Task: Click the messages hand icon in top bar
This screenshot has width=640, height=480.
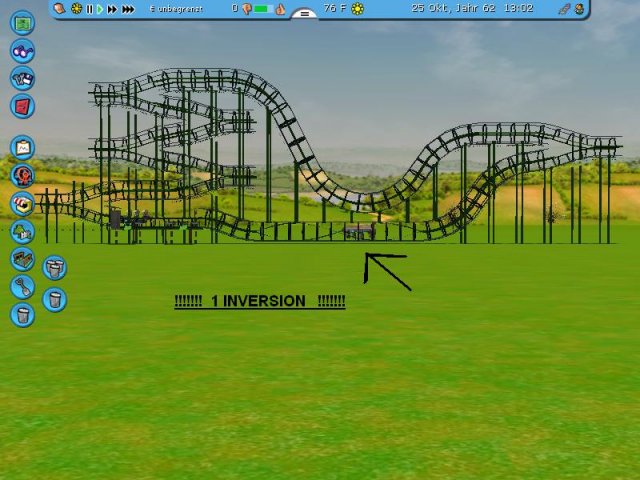Action: 60,8
